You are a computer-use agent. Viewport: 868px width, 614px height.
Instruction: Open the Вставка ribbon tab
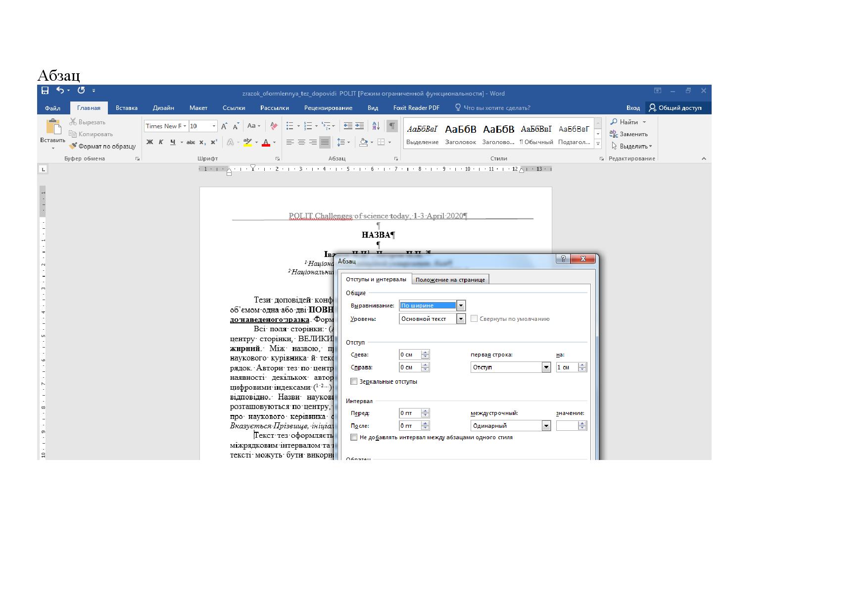pyautogui.click(x=126, y=108)
